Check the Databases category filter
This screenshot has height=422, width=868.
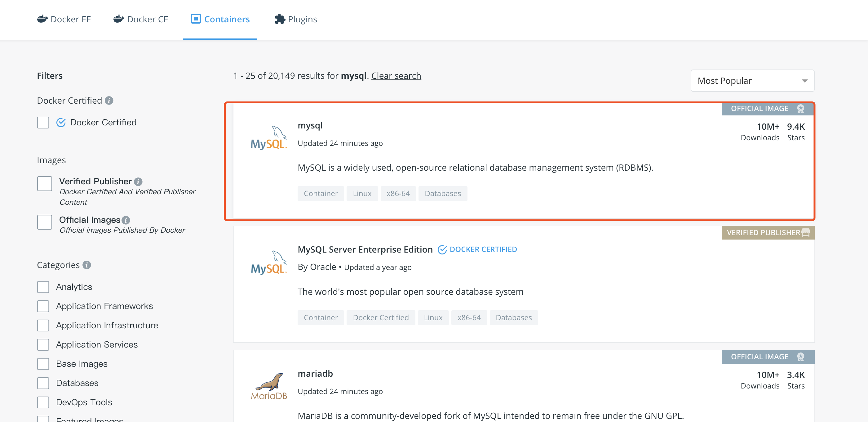tap(43, 383)
